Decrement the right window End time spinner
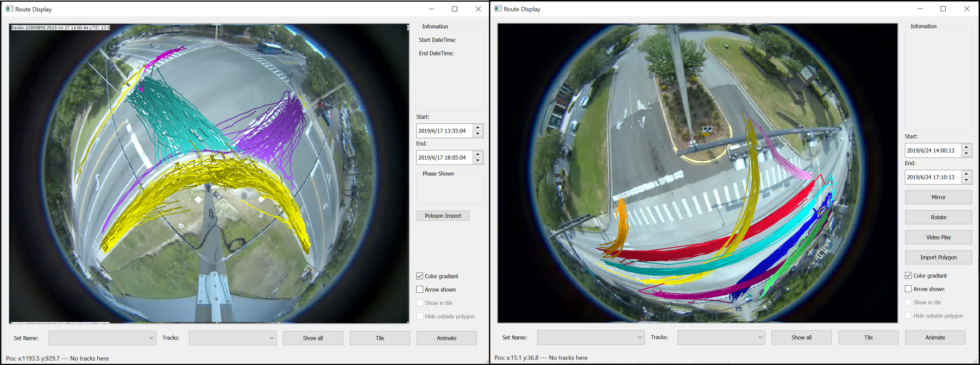 point(966,180)
